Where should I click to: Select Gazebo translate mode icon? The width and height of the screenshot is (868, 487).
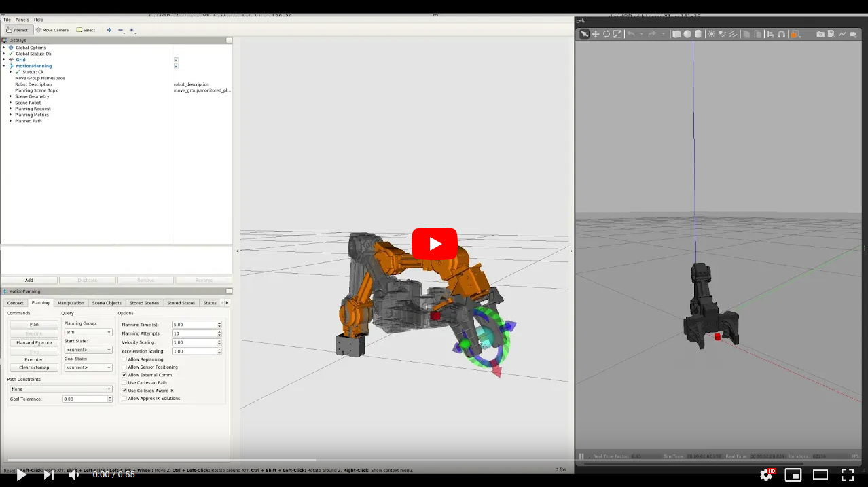596,34
